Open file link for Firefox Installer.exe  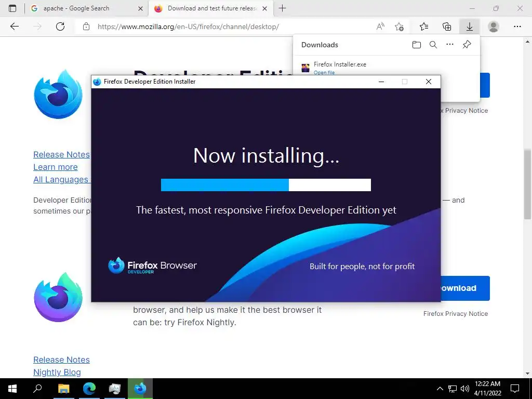click(x=324, y=72)
